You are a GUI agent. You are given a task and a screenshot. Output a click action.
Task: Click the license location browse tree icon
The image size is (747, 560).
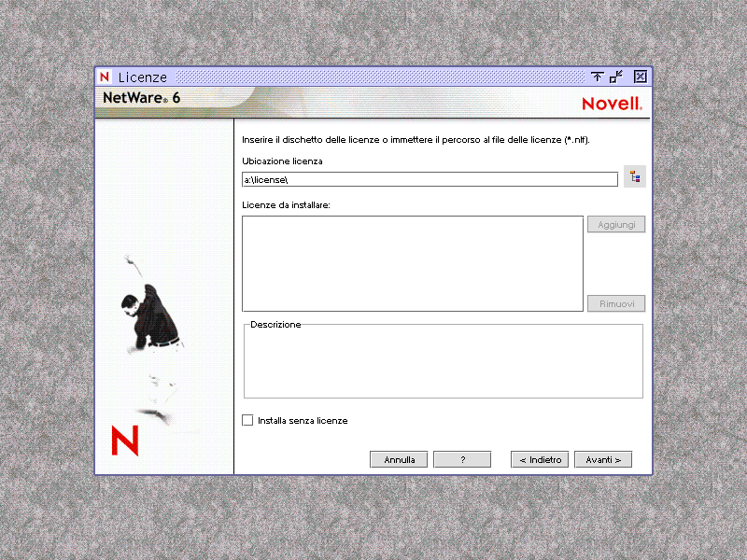coord(635,176)
